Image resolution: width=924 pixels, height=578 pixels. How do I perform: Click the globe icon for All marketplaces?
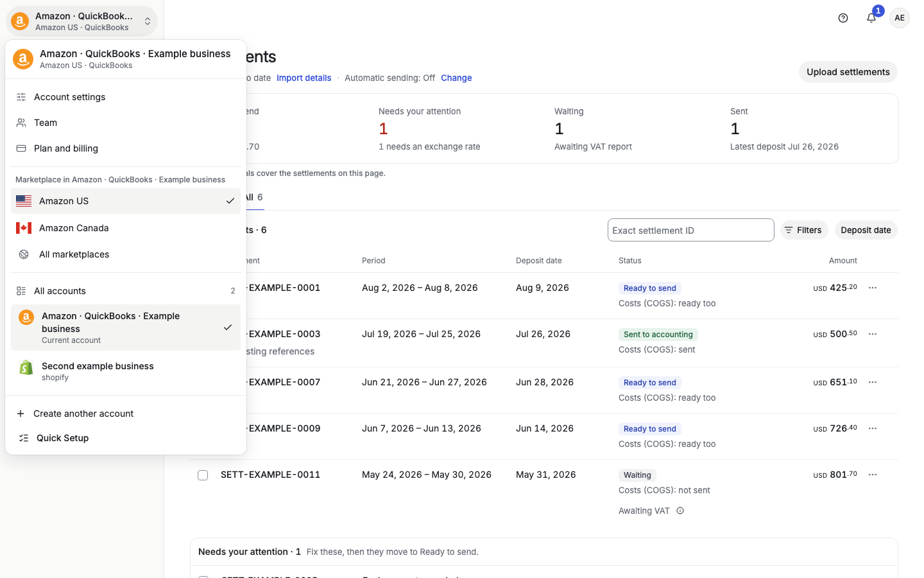[24, 254]
